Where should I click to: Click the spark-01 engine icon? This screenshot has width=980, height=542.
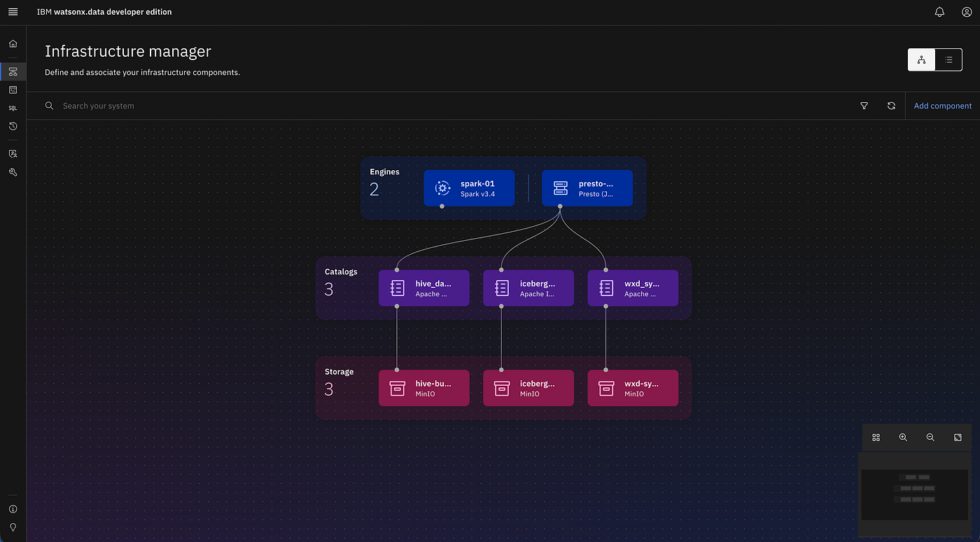442,188
